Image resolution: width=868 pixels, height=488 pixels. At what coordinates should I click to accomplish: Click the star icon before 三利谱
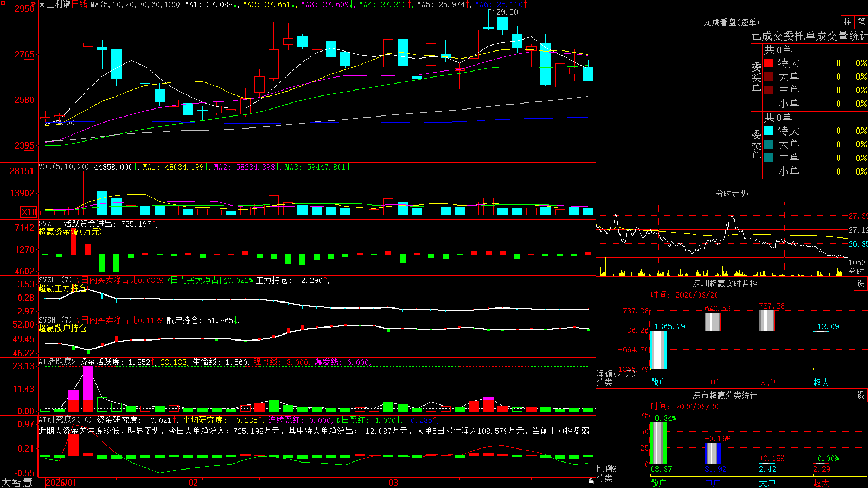pos(42,4)
